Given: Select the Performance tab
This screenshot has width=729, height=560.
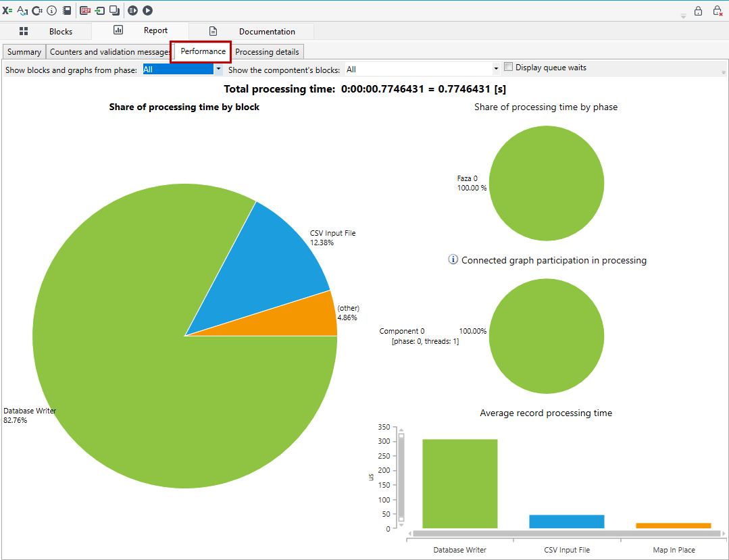Looking at the screenshot, I should (x=203, y=51).
